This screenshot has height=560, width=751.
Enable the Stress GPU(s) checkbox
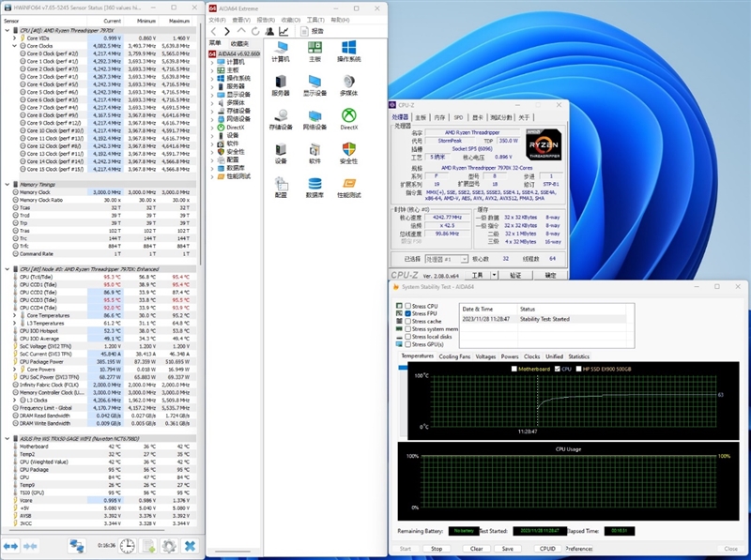[408, 344]
